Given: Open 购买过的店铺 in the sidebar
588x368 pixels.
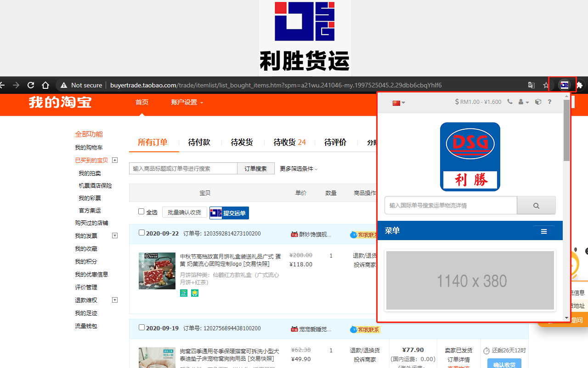Looking at the screenshot, I should tap(91, 223).
